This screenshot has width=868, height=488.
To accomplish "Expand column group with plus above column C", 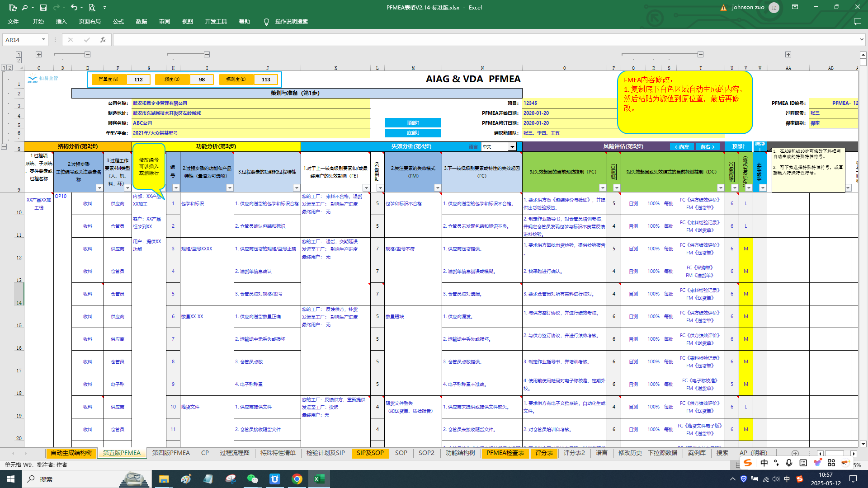I will (39, 55).
